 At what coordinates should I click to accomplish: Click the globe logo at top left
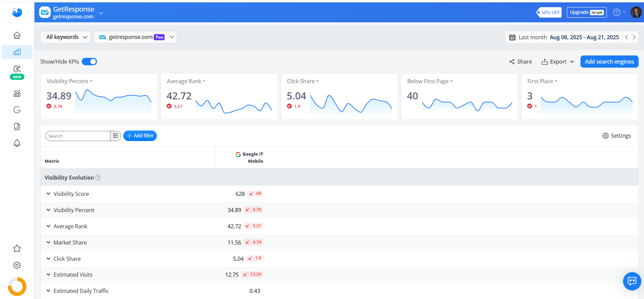[x=17, y=12]
